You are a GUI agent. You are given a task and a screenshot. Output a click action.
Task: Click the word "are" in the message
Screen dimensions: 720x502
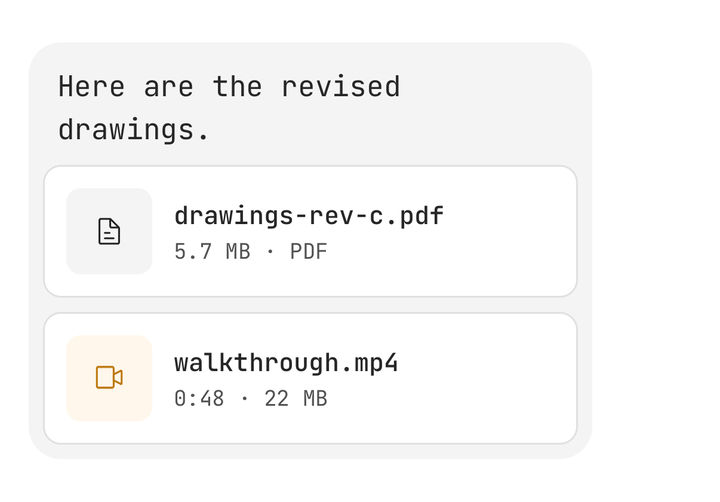click(x=169, y=87)
